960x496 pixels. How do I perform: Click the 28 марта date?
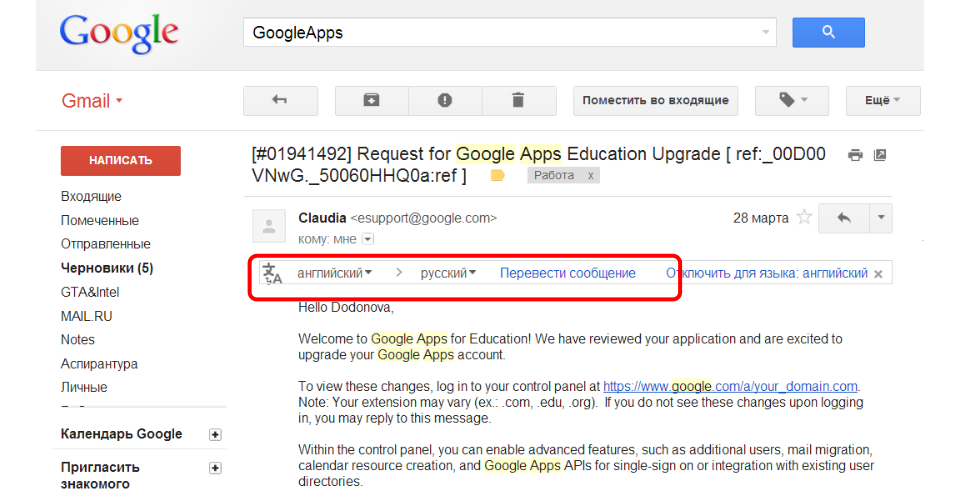click(760, 218)
